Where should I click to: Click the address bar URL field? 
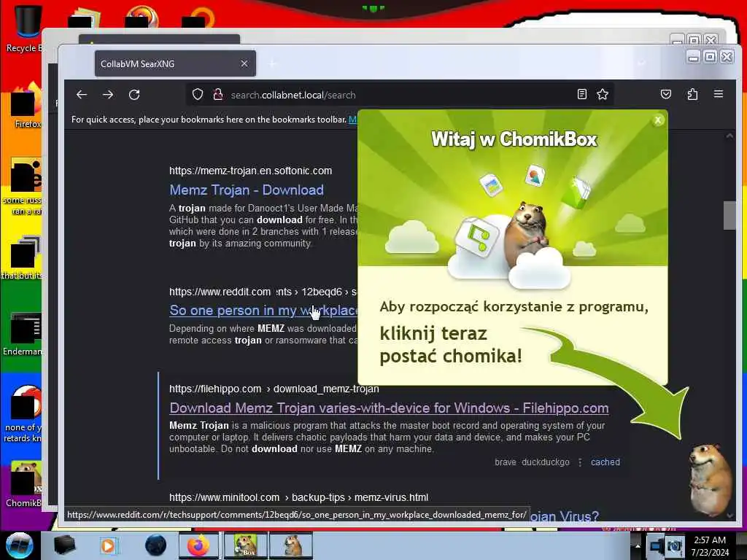pos(400,94)
